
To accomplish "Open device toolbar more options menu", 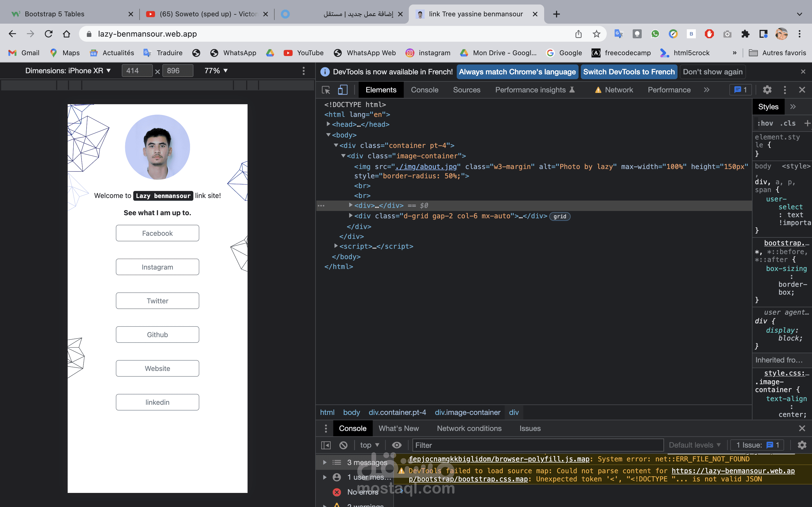I will pos(304,71).
